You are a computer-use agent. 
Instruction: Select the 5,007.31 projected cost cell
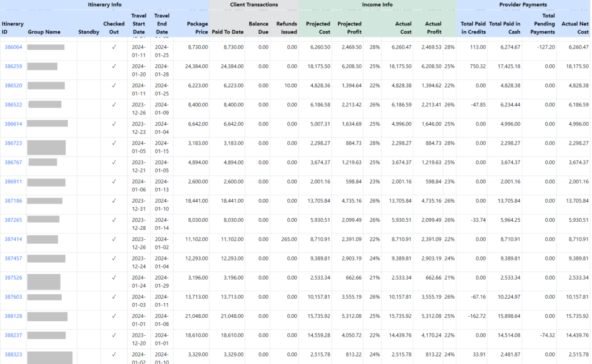pyautogui.click(x=320, y=124)
